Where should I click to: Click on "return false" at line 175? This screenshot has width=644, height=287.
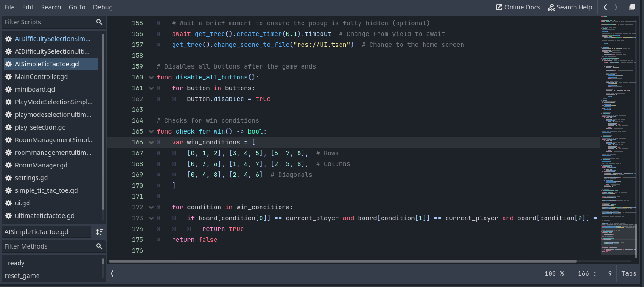(195, 240)
